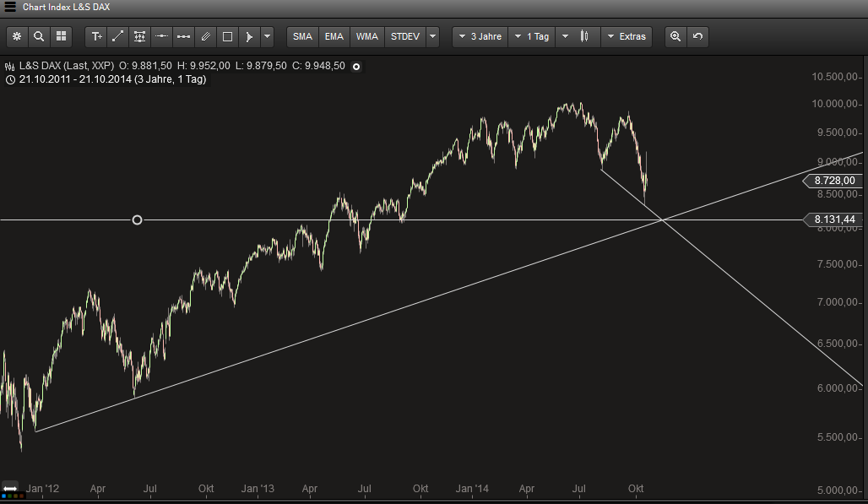Toggle the horizontal scroll arrow at the bottom left

point(10,489)
